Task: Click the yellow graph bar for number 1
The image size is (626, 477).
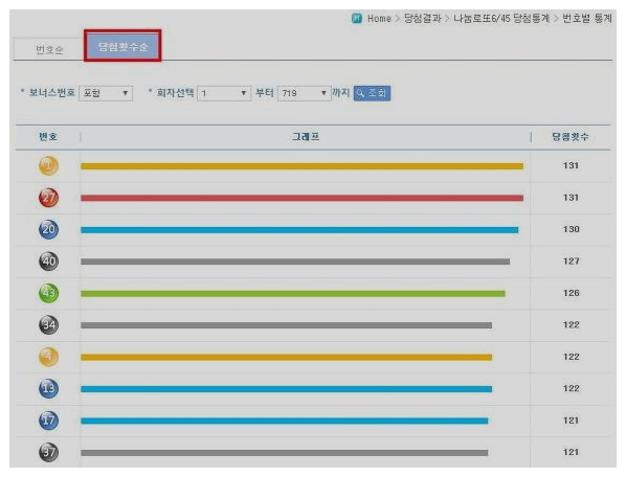Action: pyautogui.click(x=302, y=166)
